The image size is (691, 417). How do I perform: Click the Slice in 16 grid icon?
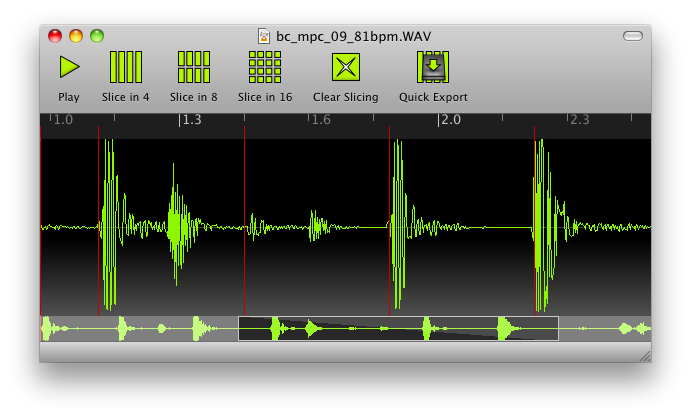pyautogui.click(x=265, y=67)
